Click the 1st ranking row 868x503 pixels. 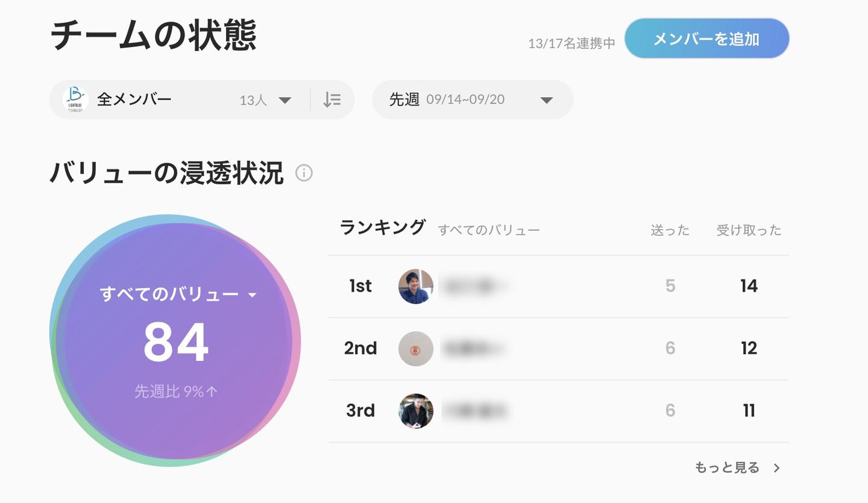pos(558,286)
